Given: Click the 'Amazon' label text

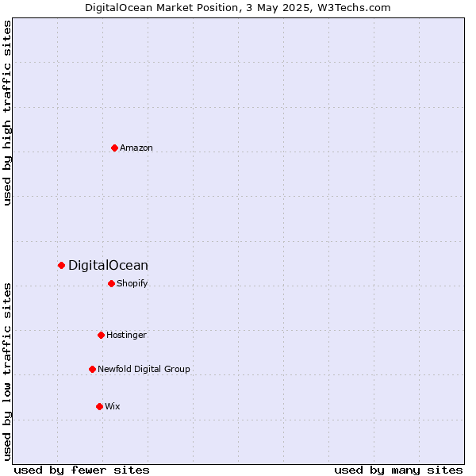Looking at the screenshot, I should pyautogui.click(x=136, y=148).
